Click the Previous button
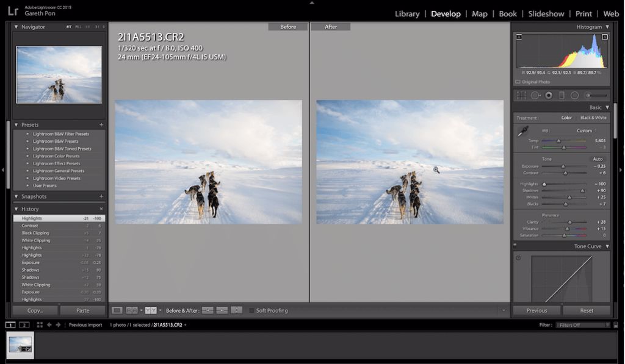This screenshot has height=364, width=625. [536, 310]
